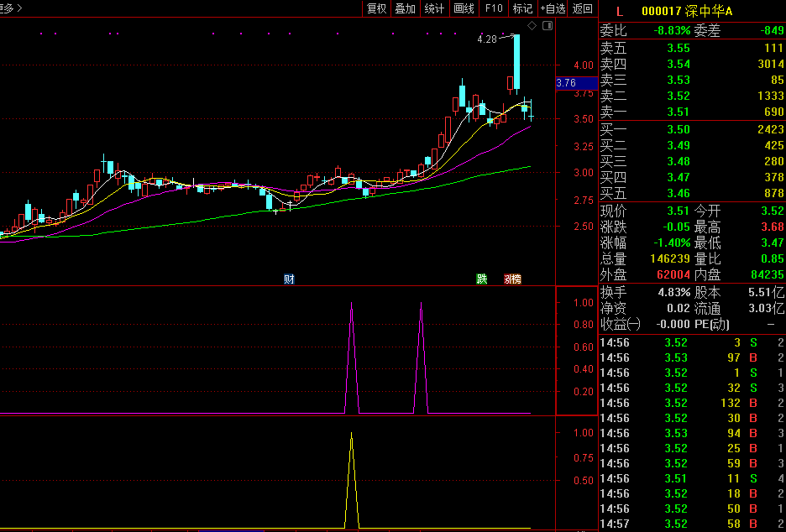Click the 买四 bid row at 3.47
Image resolution: width=786 pixels, height=532 pixels.
[x=692, y=177]
